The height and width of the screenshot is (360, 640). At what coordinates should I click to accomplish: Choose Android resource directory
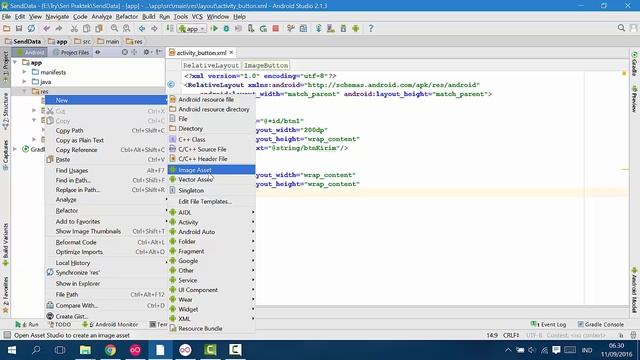click(211, 109)
